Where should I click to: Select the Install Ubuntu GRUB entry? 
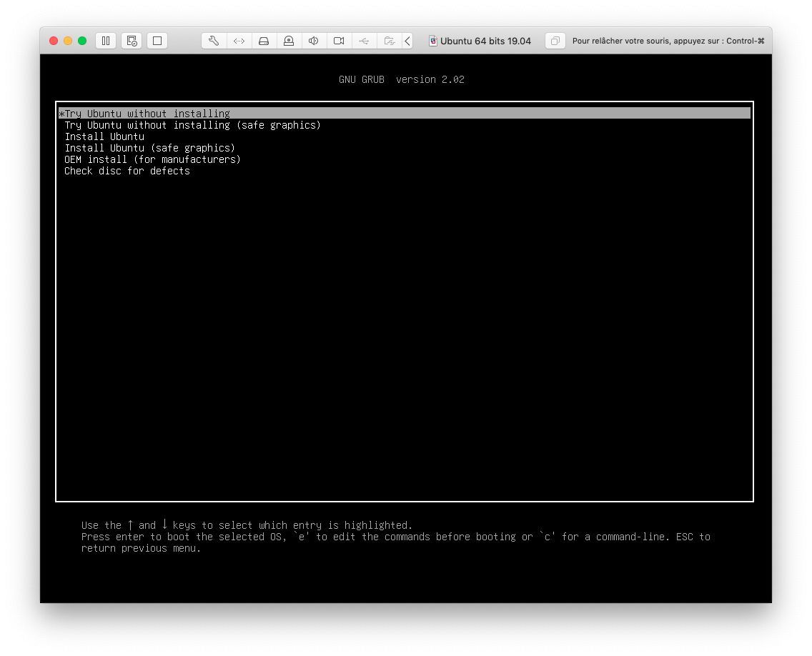click(104, 136)
